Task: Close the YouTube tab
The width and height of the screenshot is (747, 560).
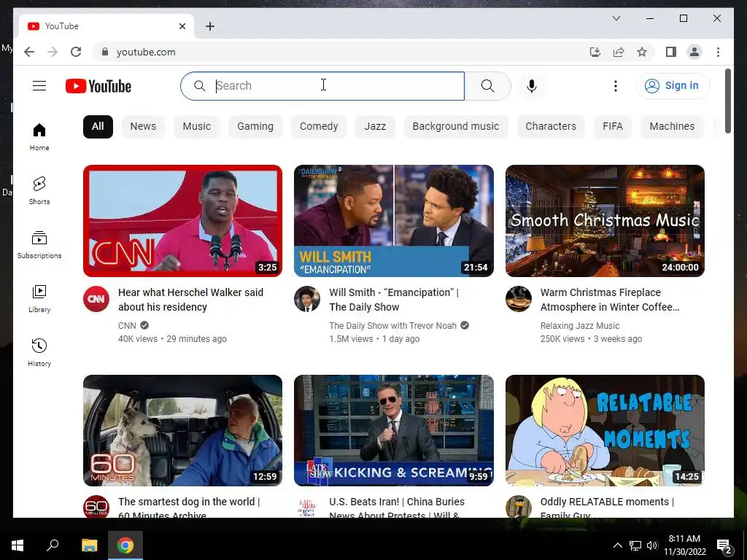Action: [182, 26]
